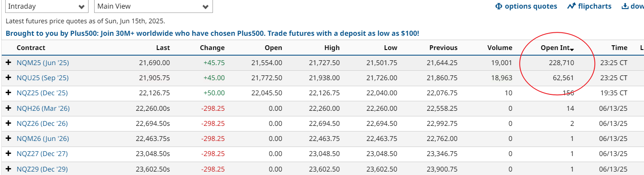This screenshot has height=175, width=644.
Task: Expand the NQM26 (Jun '26) row
Action: tap(8, 139)
